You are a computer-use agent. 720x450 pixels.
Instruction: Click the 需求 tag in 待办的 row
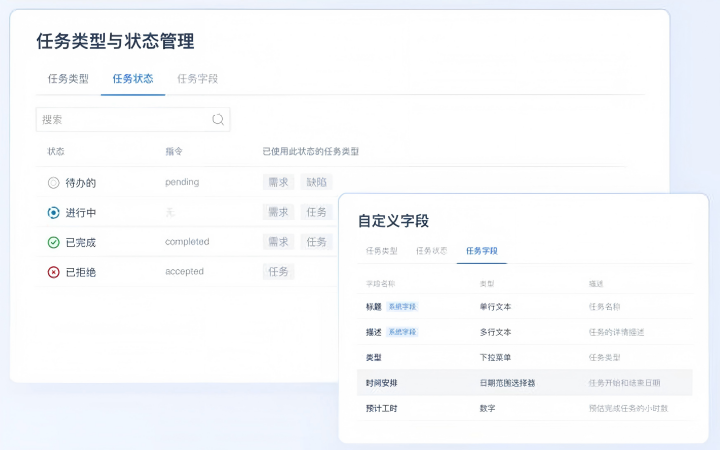click(x=278, y=183)
